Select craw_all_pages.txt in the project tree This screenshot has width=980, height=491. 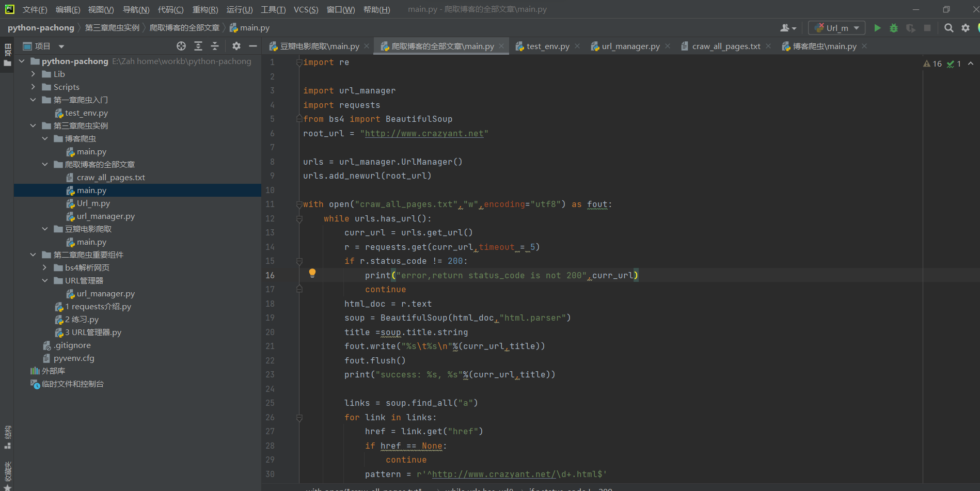point(111,177)
